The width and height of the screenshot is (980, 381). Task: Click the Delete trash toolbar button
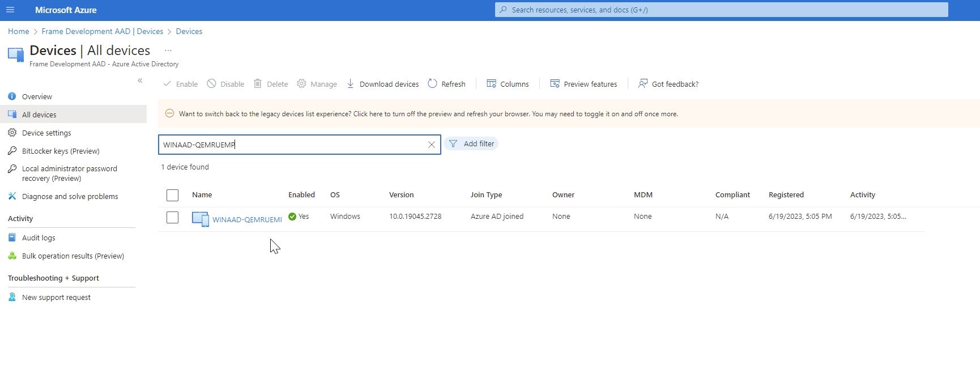tap(271, 84)
